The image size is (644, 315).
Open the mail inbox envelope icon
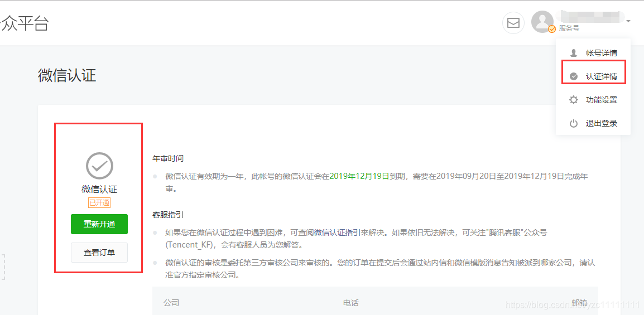point(513,22)
